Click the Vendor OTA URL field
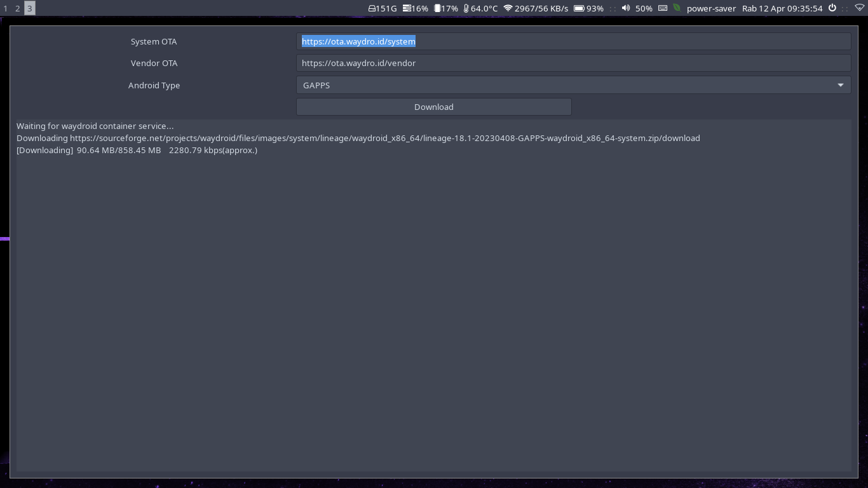 [573, 63]
